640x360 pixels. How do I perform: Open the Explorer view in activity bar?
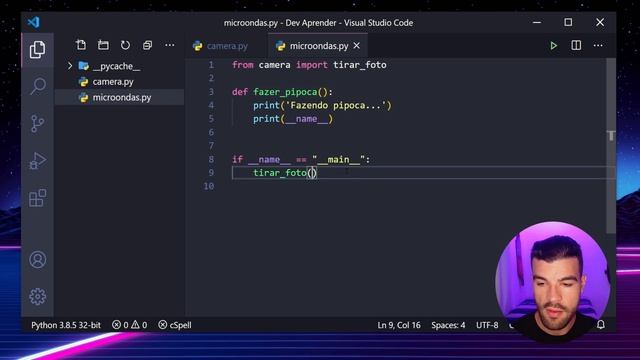pyautogui.click(x=37, y=50)
